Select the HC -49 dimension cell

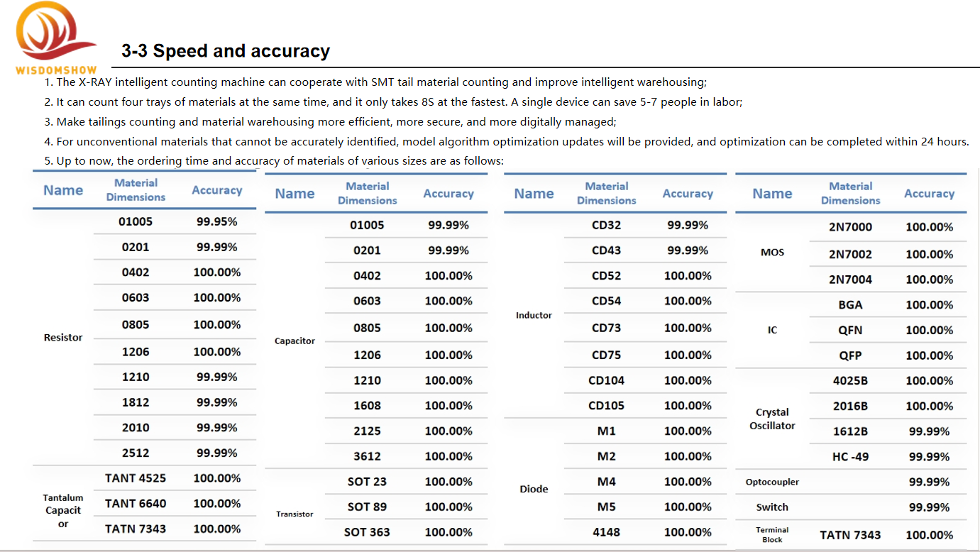point(850,457)
